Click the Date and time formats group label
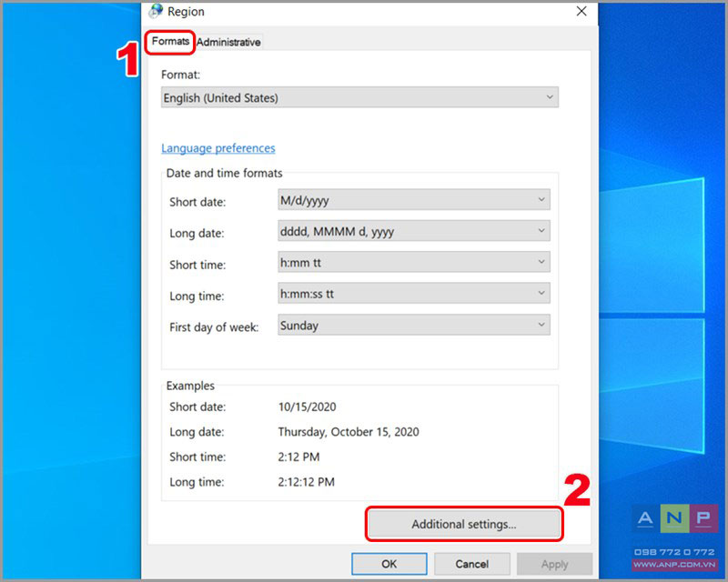Viewport: 728px width, 582px height. [x=224, y=173]
